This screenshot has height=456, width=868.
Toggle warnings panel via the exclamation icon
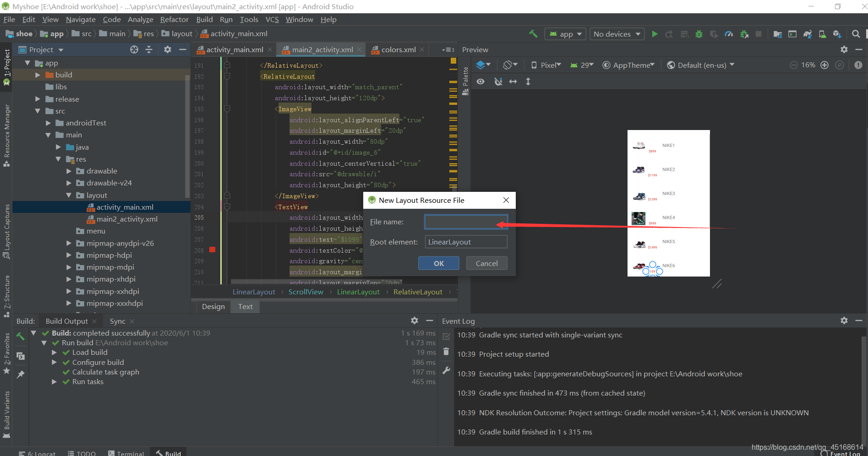[x=859, y=65]
